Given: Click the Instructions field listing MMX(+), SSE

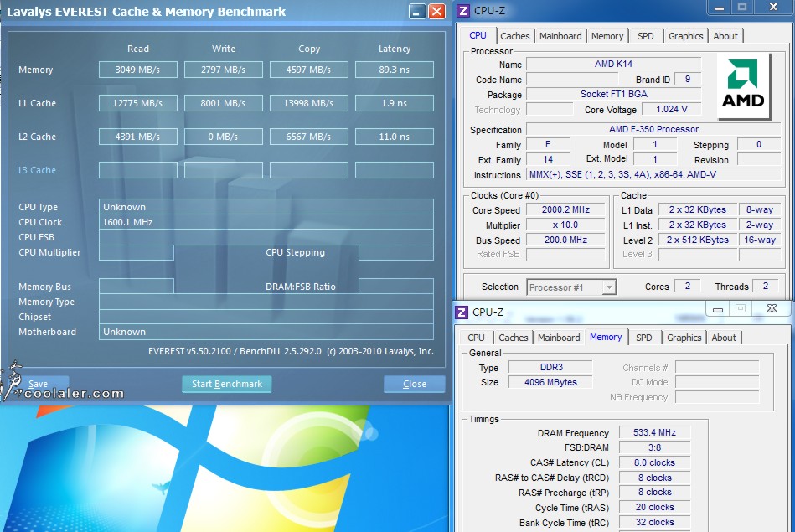Looking at the screenshot, I should click(x=653, y=174).
